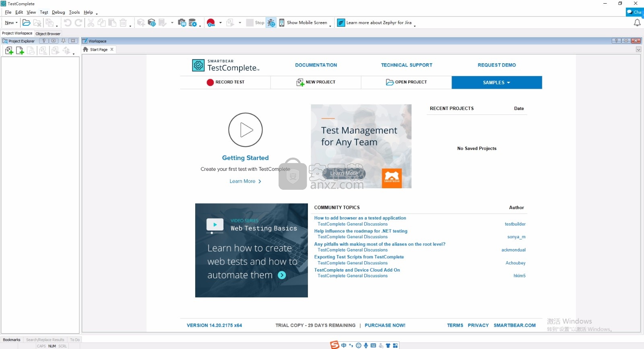
Task: Open the TERMS link in the footer
Action: coord(455,325)
